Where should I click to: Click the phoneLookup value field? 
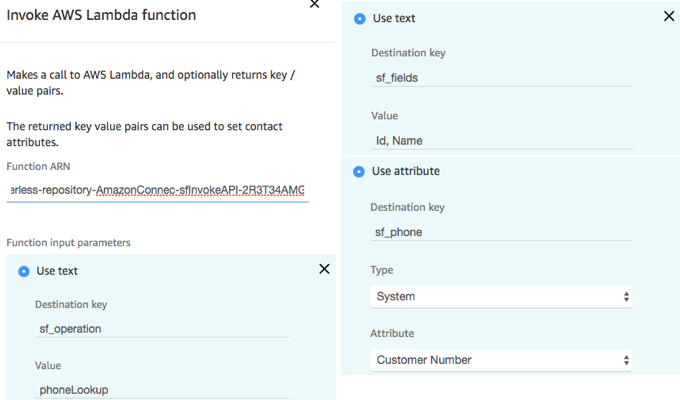pos(162,390)
